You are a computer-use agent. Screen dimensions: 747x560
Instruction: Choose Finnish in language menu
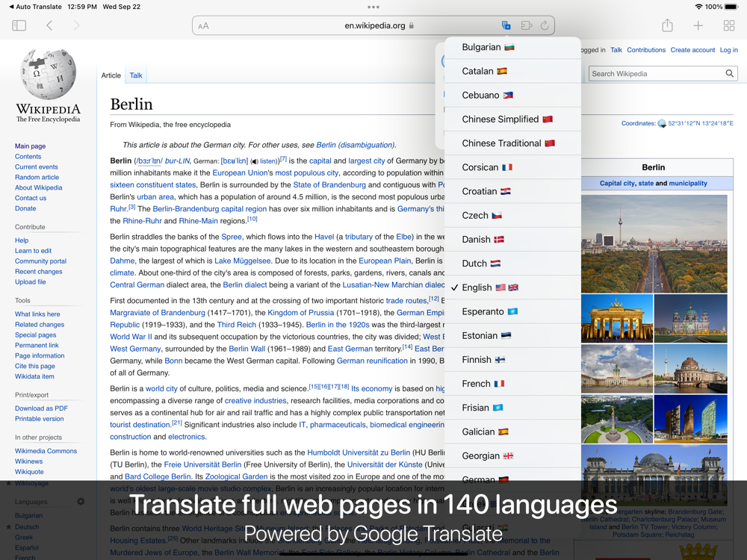pyautogui.click(x=512, y=360)
